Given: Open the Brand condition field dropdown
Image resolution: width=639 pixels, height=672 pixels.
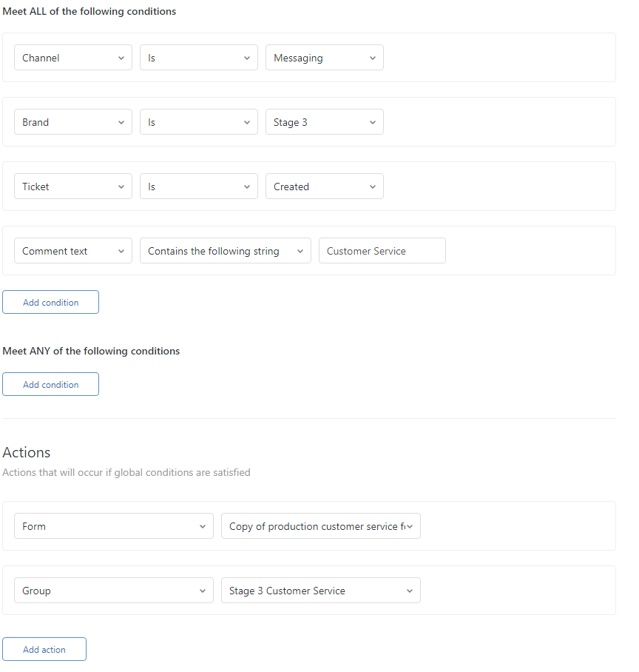Looking at the screenshot, I should (72, 122).
